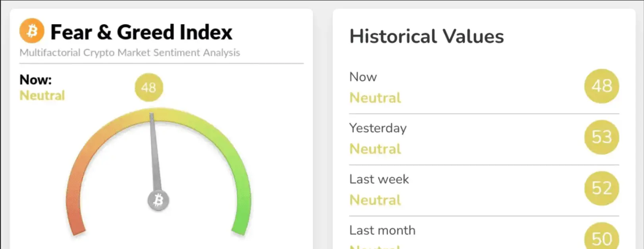Image resolution: width=644 pixels, height=249 pixels.
Task: Click the 53 circle for Yesterday
Action: click(602, 137)
